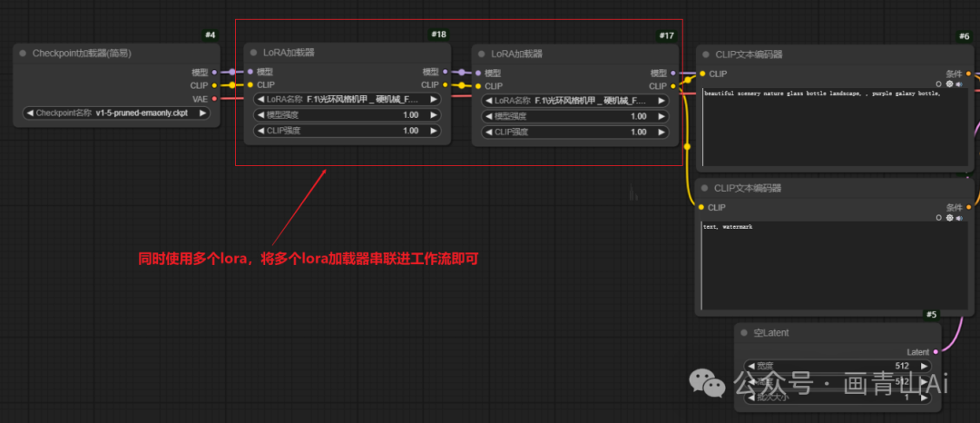Click the CLIP强度 1.00 value on node #17
This screenshot has height=423, width=980.
639,132
